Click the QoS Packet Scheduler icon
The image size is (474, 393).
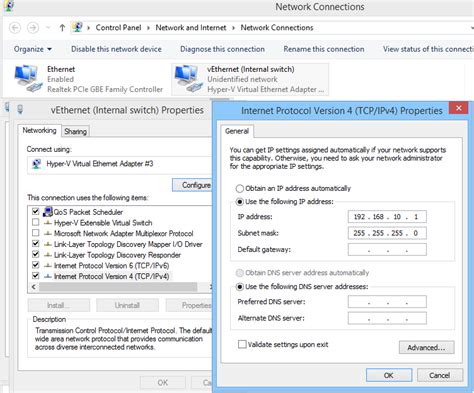(x=48, y=212)
